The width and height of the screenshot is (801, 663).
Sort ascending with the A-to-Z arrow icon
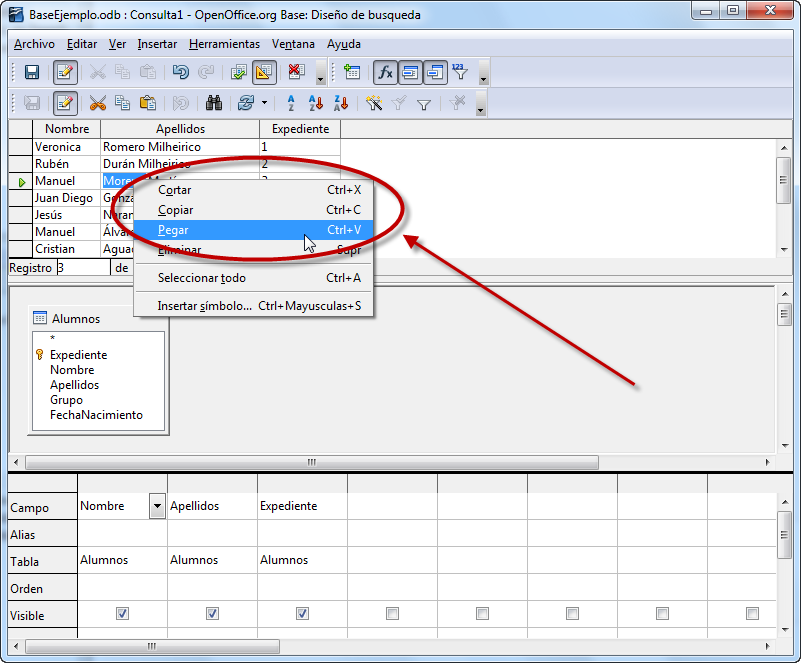[x=316, y=104]
